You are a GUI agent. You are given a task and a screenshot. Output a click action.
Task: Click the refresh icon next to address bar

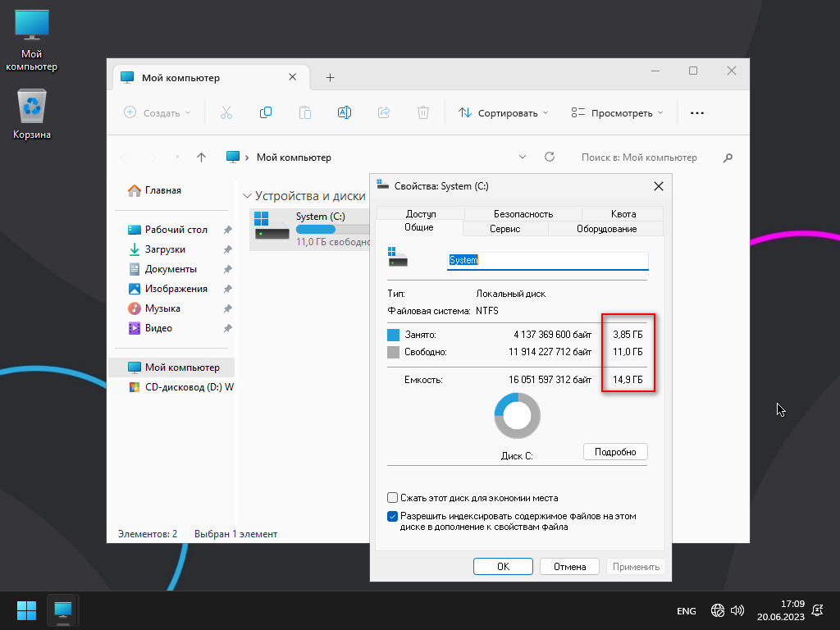tap(549, 157)
